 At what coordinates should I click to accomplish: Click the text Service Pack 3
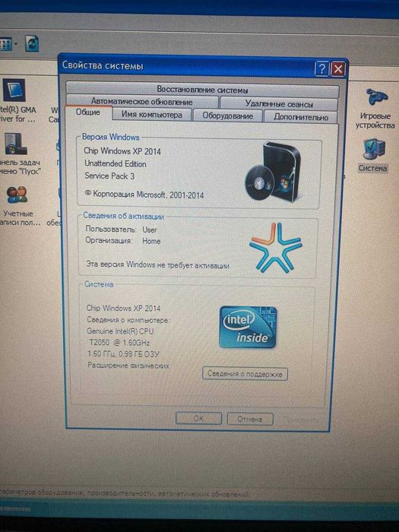point(109,176)
